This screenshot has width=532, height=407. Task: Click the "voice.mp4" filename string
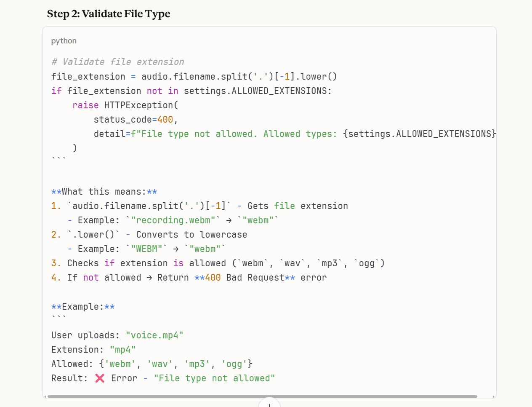[154, 335]
